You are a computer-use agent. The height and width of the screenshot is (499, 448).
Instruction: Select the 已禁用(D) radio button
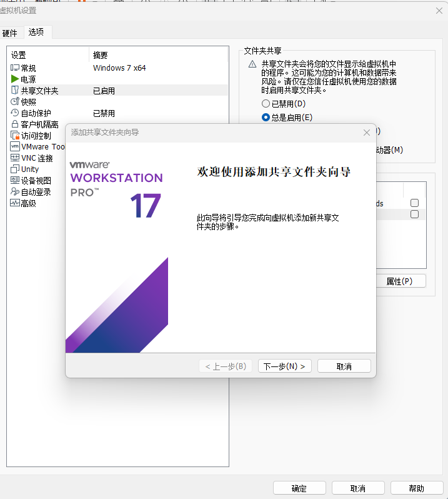pyautogui.click(x=266, y=104)
